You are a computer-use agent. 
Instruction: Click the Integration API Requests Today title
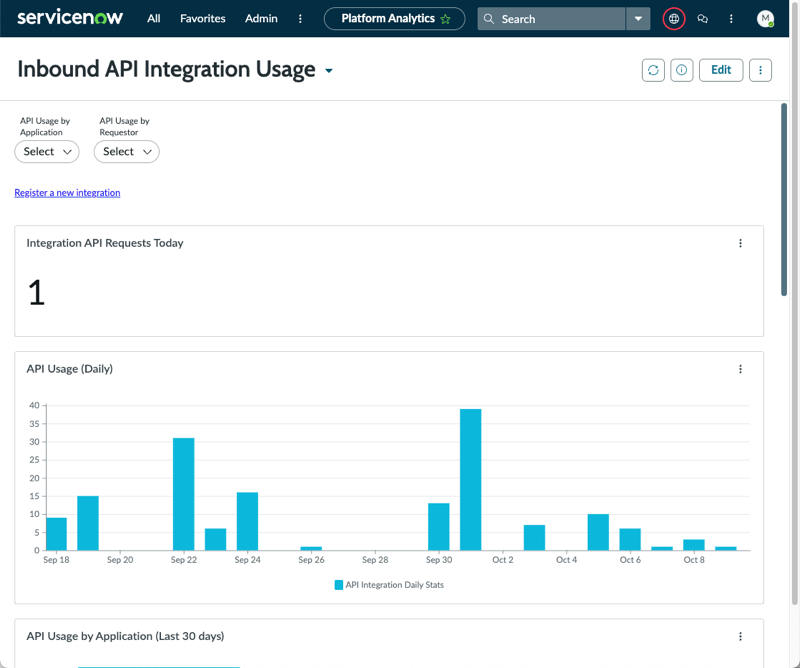point(105,243)
